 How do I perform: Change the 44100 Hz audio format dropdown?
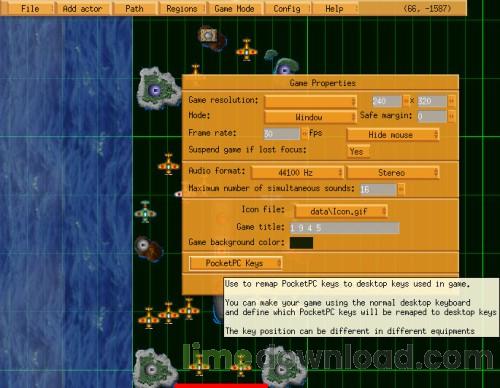point(297,172)
